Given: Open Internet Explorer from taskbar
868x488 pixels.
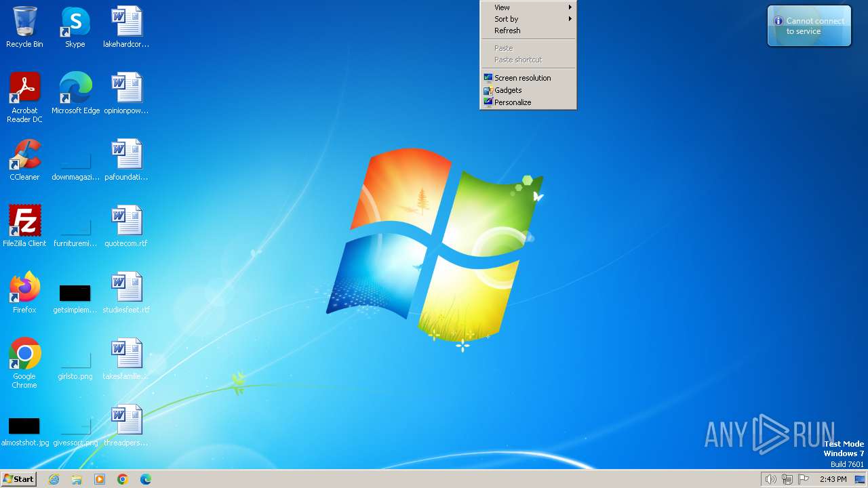Looking at the screenshot, I should pyautogui.click(x=54, y=479).
